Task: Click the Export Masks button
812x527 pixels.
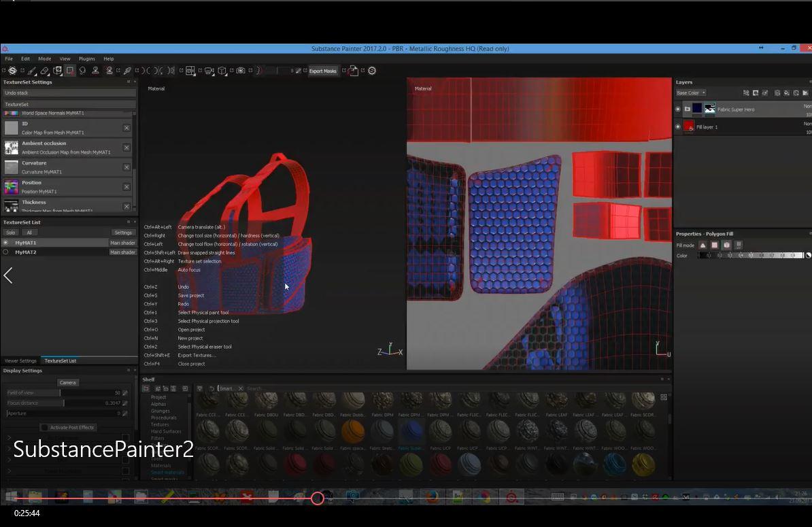Action: click(322, 71)
